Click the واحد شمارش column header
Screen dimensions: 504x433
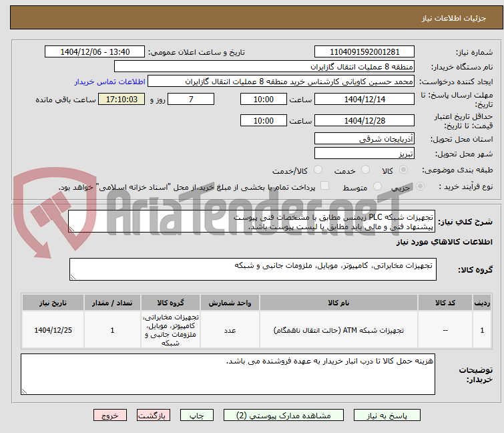coord(230,303)
